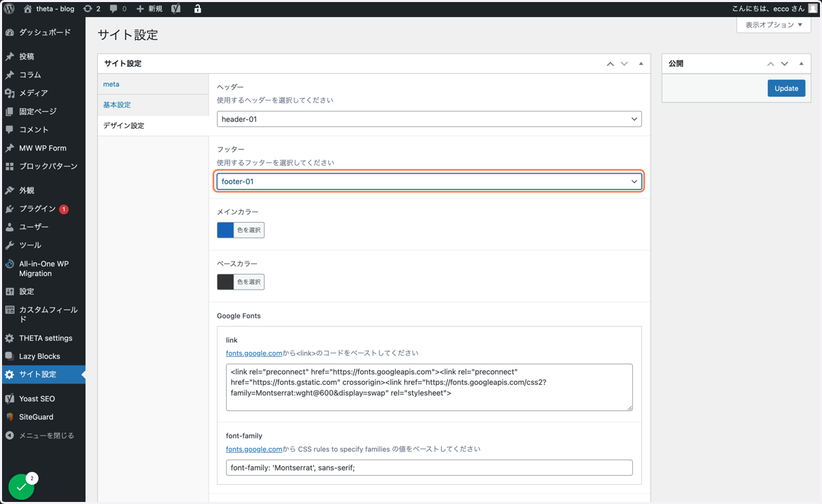Open fonts.google.com link under link field
The width and height of the screenshot is (822, 504).
[x=254, y=353]
